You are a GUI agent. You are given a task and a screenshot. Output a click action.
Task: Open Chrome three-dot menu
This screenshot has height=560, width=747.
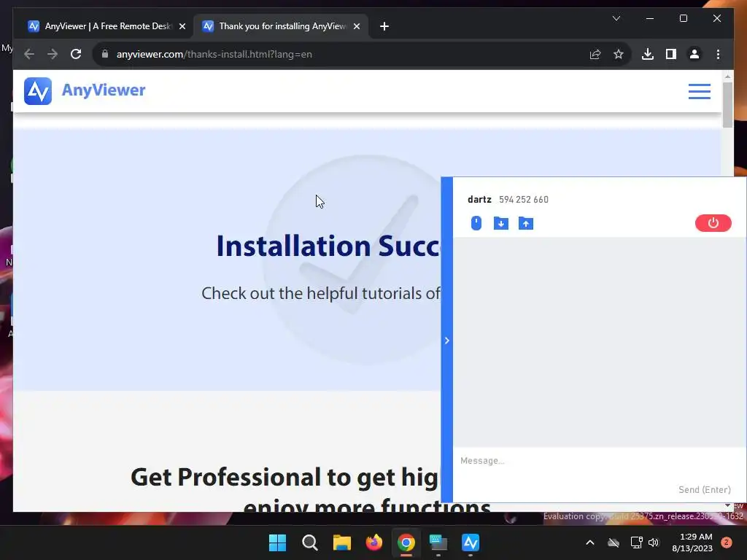[x=718, y=54]
